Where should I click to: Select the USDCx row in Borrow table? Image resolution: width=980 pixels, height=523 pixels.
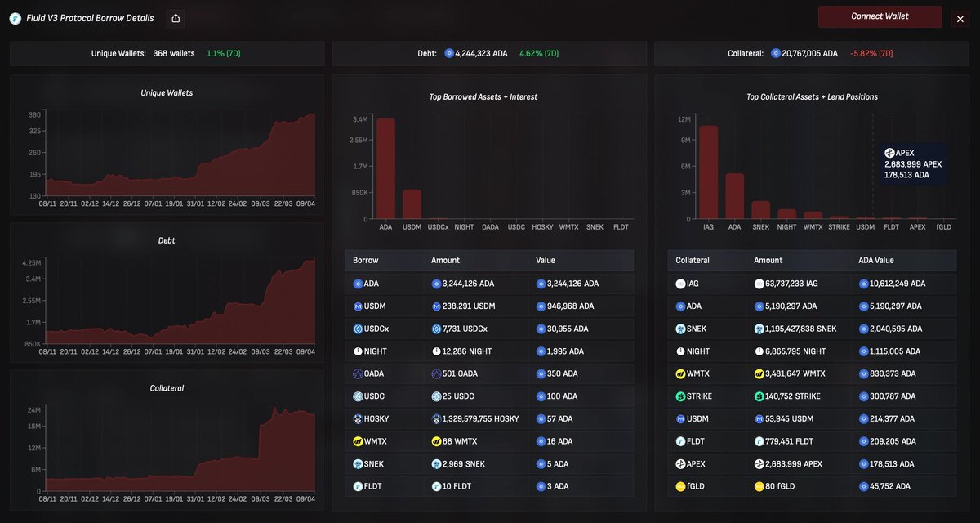pyautogui.click(x=488, y=329)
